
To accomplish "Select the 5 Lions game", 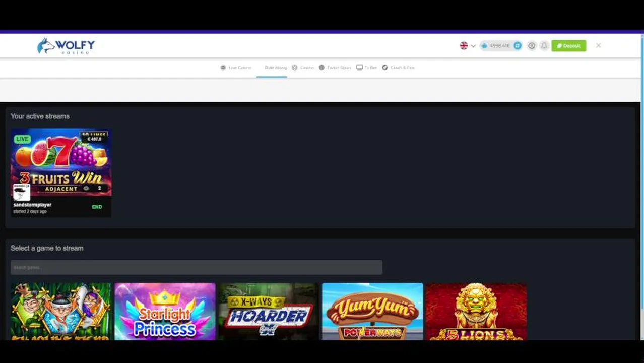I will click(476, 312).
